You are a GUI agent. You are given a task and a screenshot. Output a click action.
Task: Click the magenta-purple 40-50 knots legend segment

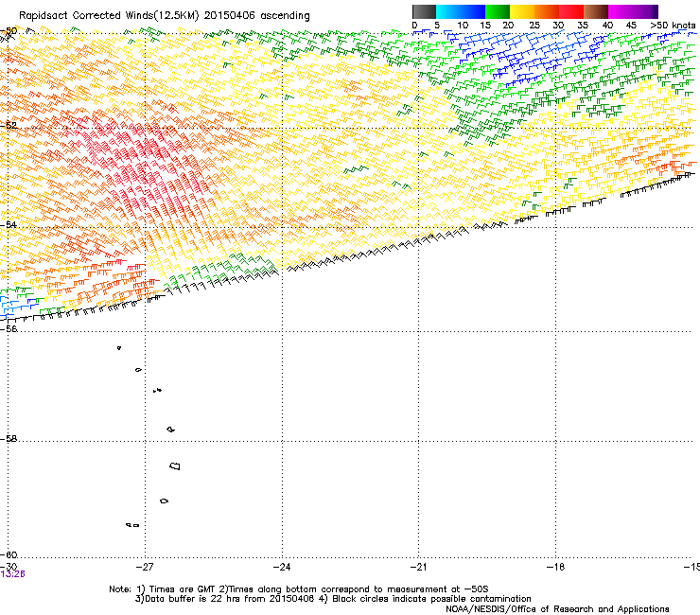pos(633,11)
